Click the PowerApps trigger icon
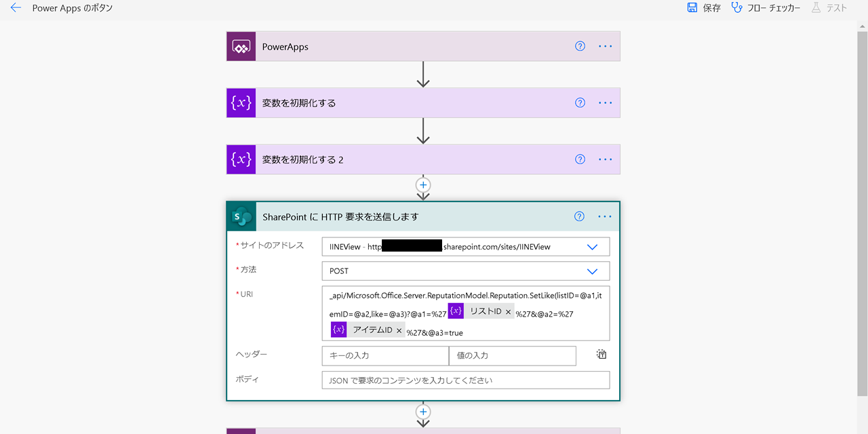Screen dimensions: 868x434 (241, 47)
